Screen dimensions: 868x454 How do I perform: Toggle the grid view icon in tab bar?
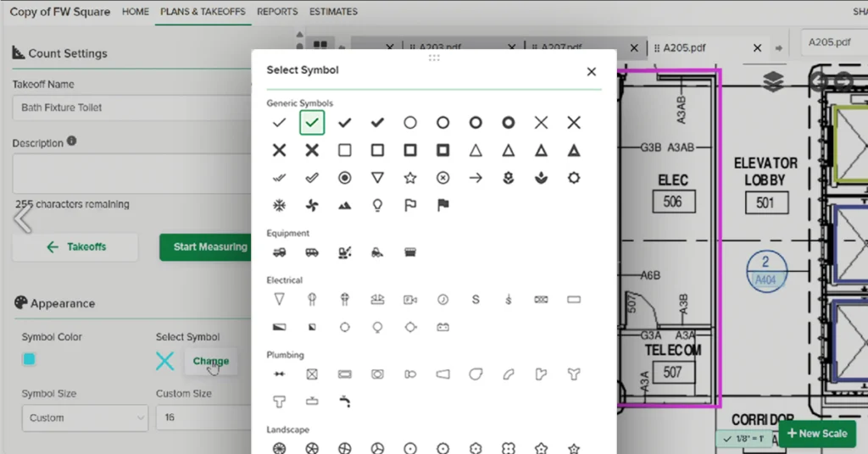click(x=320, y=44)
